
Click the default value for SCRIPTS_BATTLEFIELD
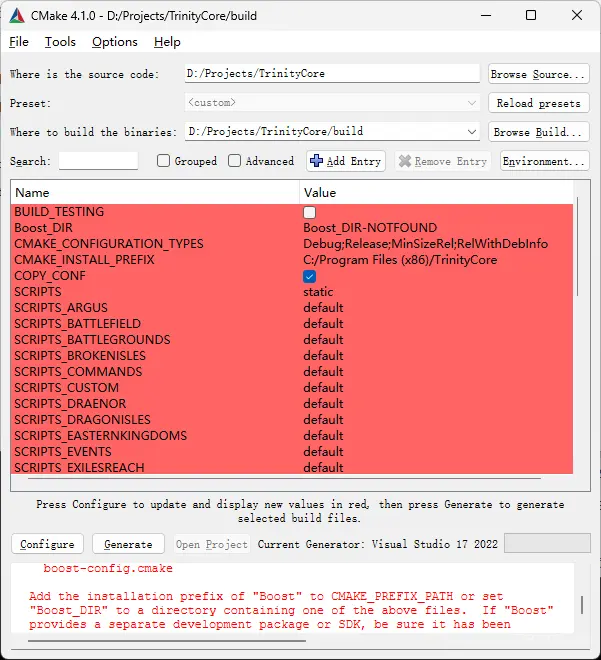click(323, 324)
